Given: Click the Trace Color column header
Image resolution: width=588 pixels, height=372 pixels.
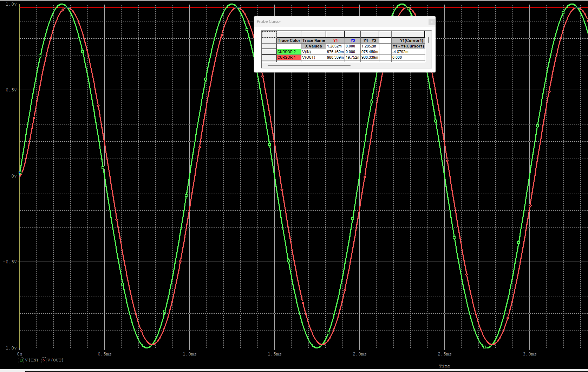Looking at the screenshot, I should [289, 40].
